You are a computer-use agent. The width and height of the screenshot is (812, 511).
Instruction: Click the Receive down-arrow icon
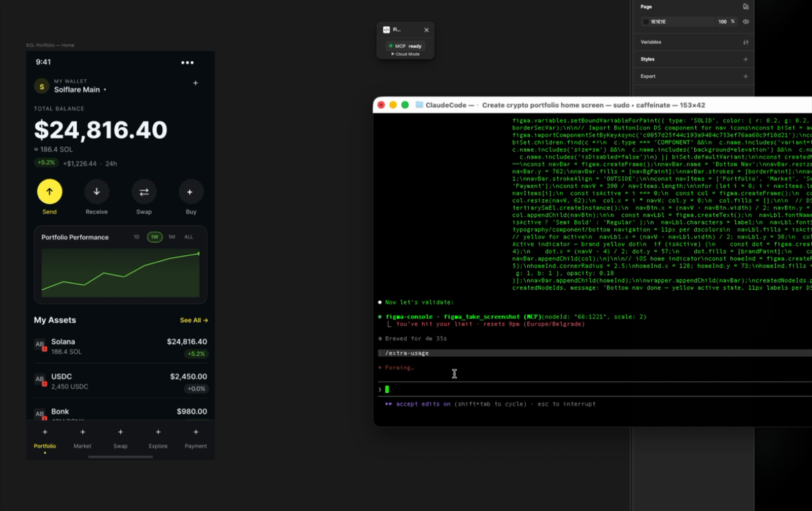pos(96,192)
